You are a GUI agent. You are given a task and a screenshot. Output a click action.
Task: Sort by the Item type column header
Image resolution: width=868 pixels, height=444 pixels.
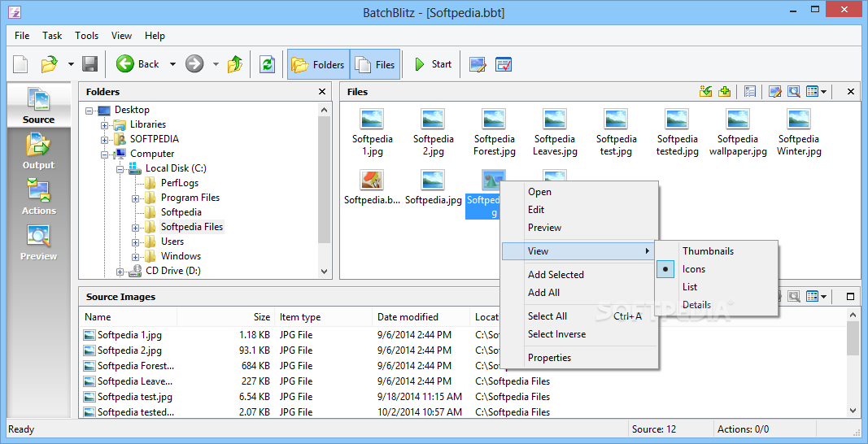(323, 317)
